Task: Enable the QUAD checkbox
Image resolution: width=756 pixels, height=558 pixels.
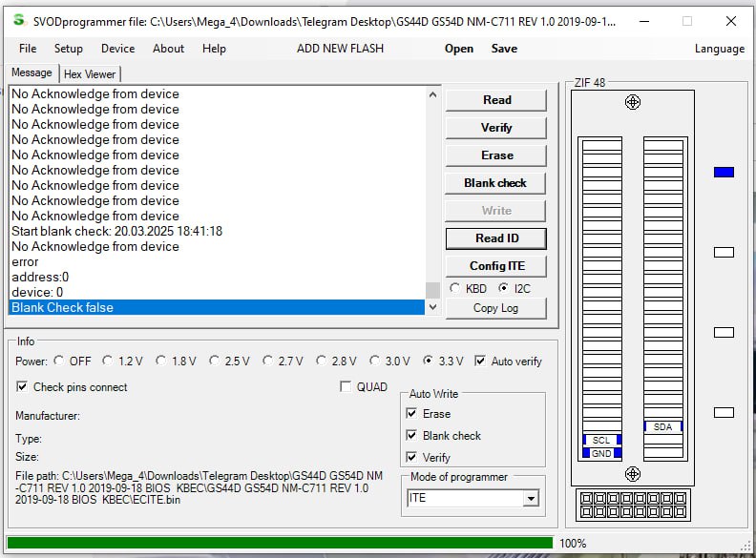Action: [346, 387]
